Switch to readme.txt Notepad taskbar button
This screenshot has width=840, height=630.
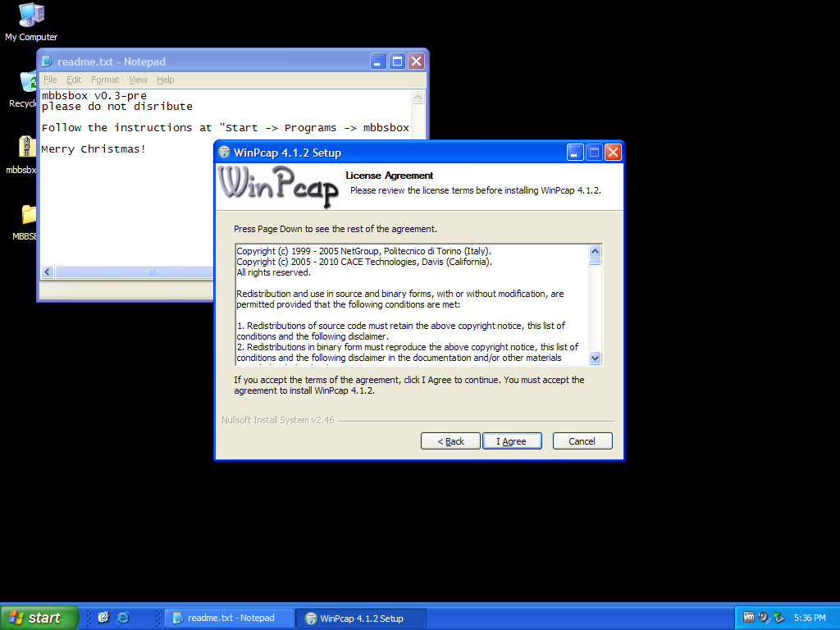point(223,618)
